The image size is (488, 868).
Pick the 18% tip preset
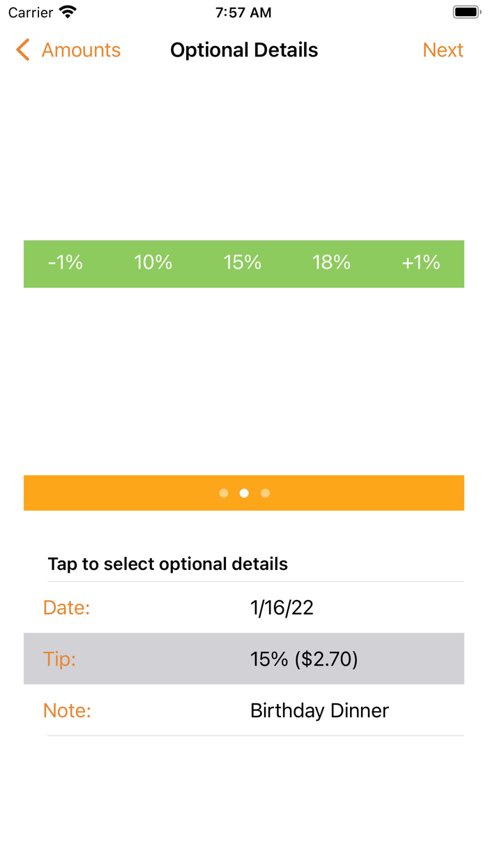click(x=331, y=263)
